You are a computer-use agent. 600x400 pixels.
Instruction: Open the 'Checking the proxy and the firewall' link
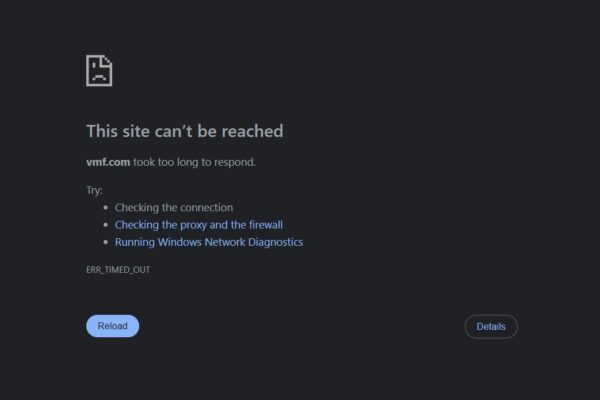tap(198, 225)
